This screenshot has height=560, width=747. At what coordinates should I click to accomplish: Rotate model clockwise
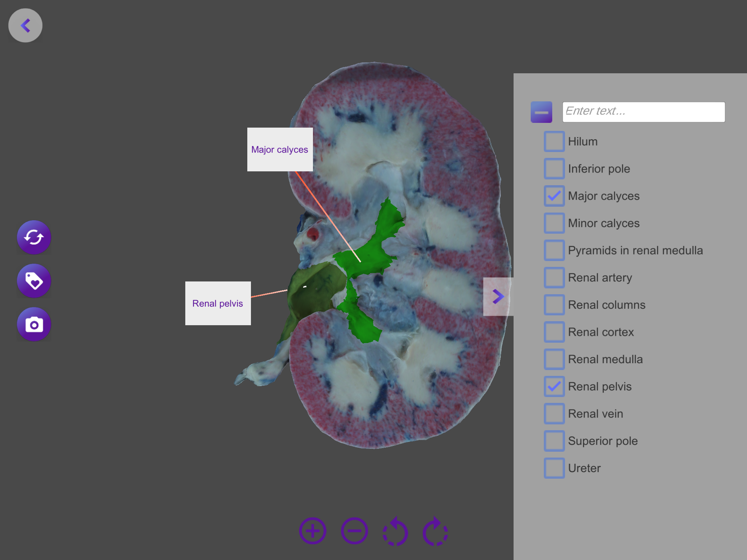[435, 531]
